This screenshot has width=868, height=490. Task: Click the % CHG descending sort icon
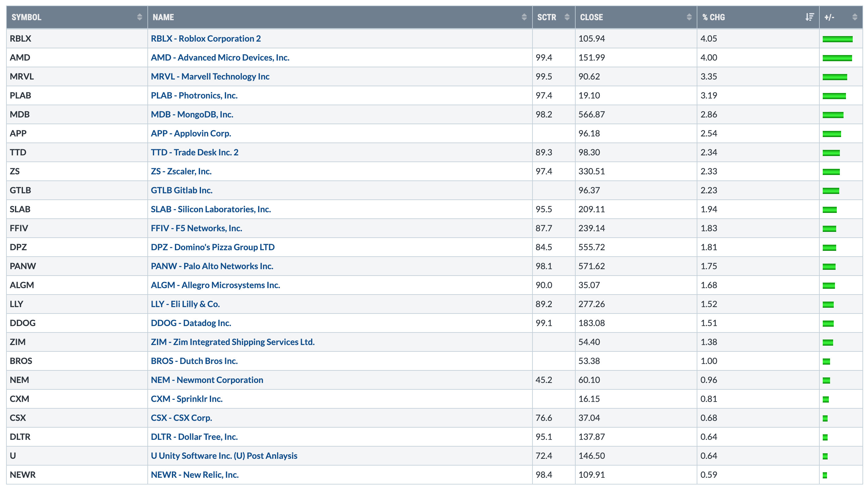pyautogui.click(x=810, y=17)
